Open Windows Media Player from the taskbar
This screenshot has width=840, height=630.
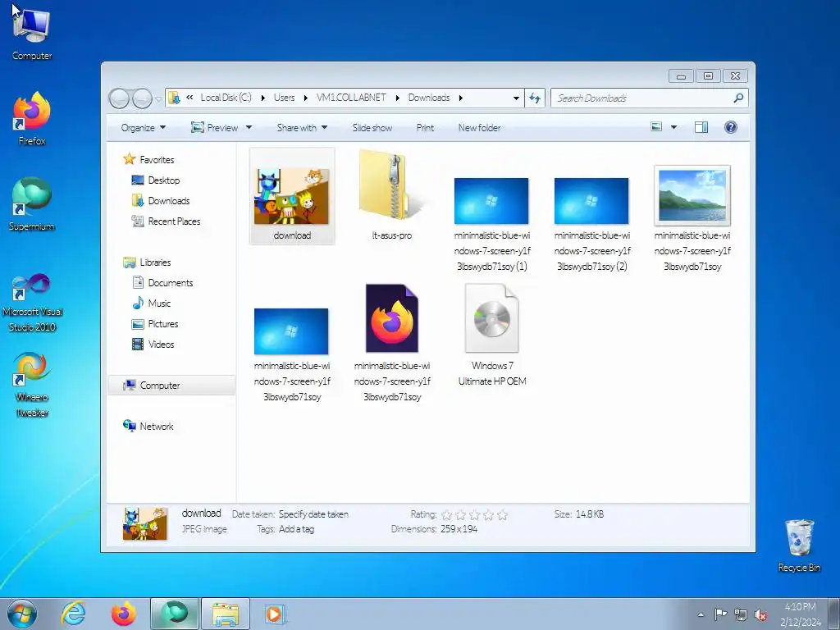(276, 614)
